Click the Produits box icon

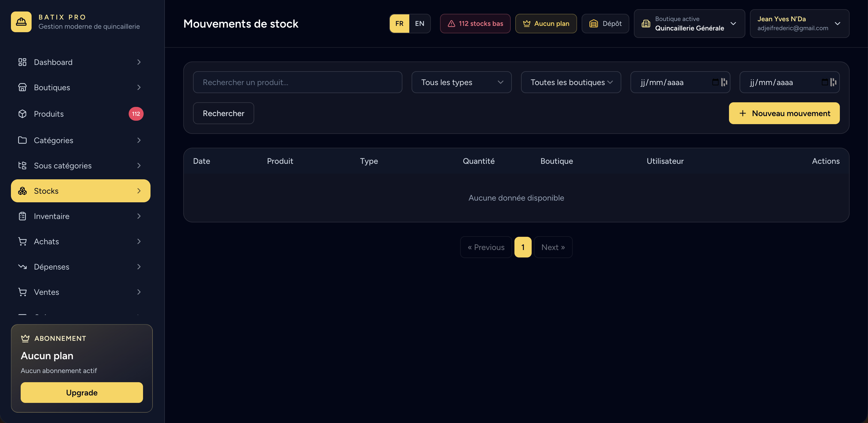22,114
